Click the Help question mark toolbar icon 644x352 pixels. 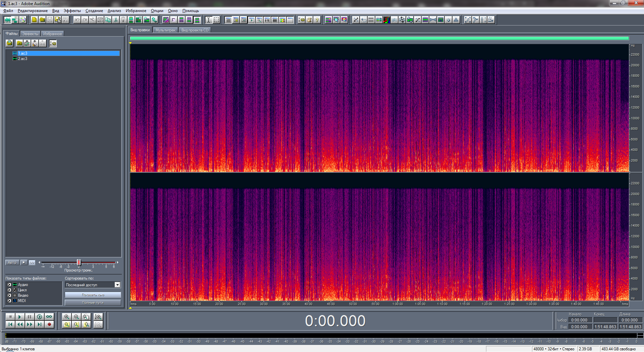tap(317, 20)
